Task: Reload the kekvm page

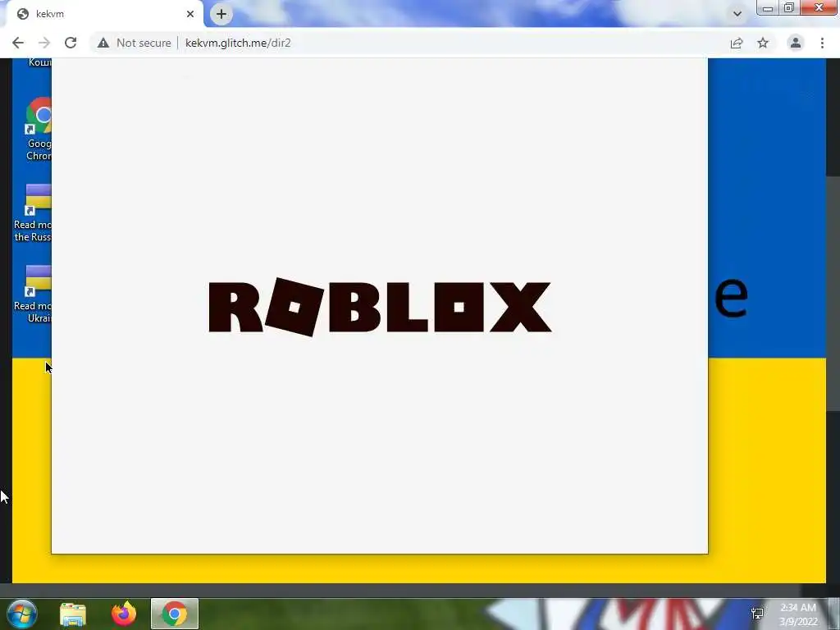Action: [71, 43]
